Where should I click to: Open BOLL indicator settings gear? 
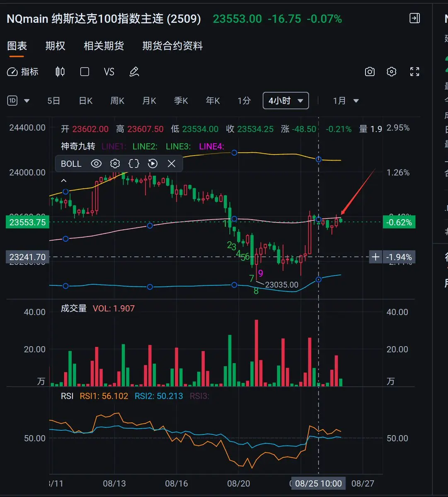(115, 164)
